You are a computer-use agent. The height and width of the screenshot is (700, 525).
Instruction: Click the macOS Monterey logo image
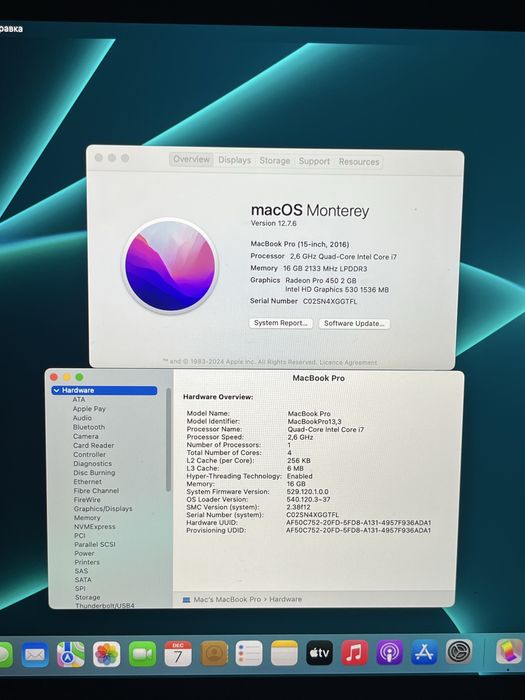(x=170, y=266)
